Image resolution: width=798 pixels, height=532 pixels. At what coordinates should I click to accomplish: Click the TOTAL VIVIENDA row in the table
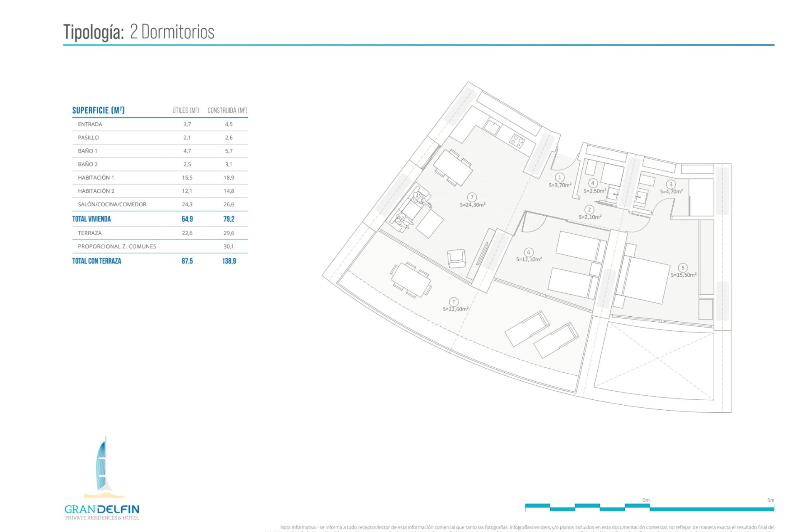pyautogui.click(x=92, y=219)
